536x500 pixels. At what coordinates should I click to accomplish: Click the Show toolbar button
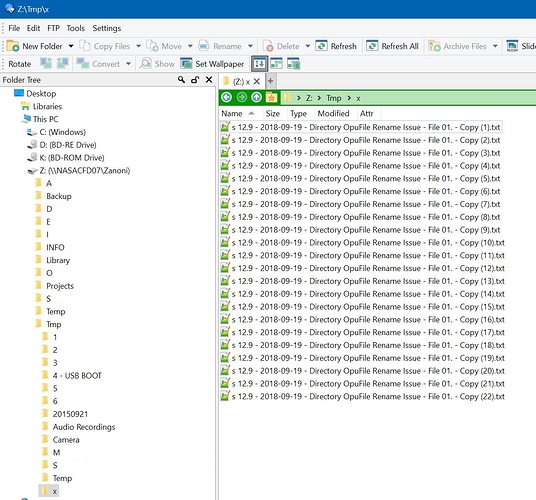[158, 64]
